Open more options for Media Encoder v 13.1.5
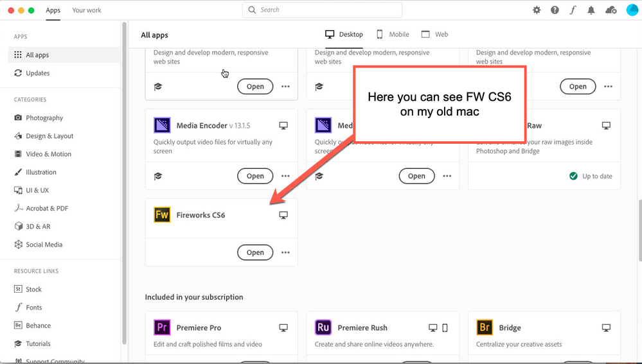The width and height of the screenshot is (642, 364). pyautogui.click(x=285, y=176)
